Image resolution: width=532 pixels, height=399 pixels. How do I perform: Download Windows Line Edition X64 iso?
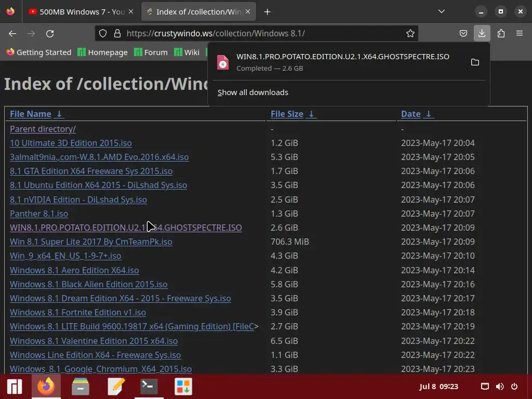click(96, 354)
